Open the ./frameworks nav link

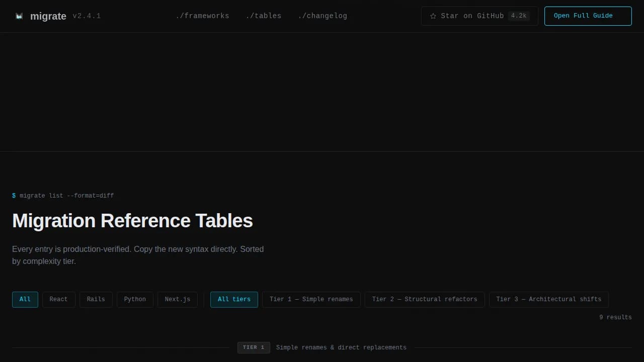click(x=202, y=16)
